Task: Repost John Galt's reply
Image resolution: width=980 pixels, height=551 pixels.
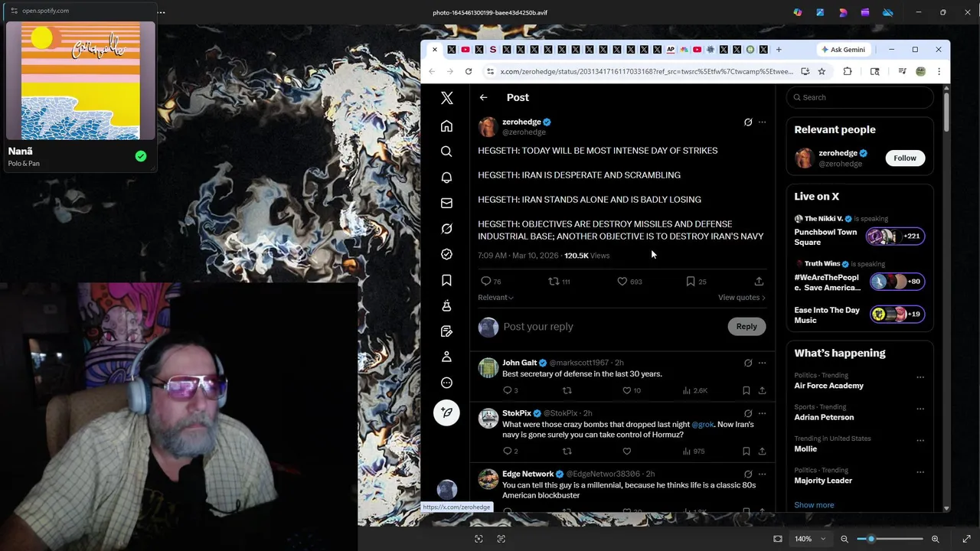Action: [x=567, y=390]
